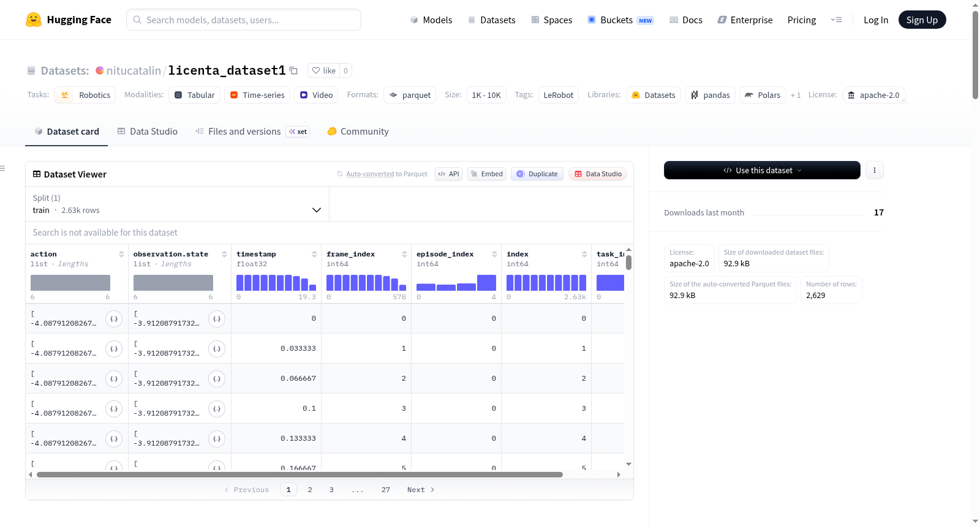Go to the Spaces page

(551, 20)
